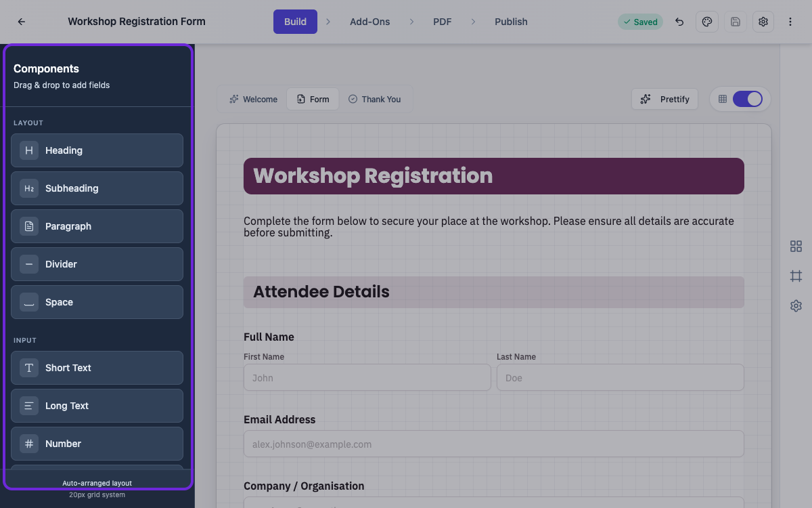Click the First Name input field
Viewport: 812px width, 508px height.
pyautogui.click(x=367, y=377)
